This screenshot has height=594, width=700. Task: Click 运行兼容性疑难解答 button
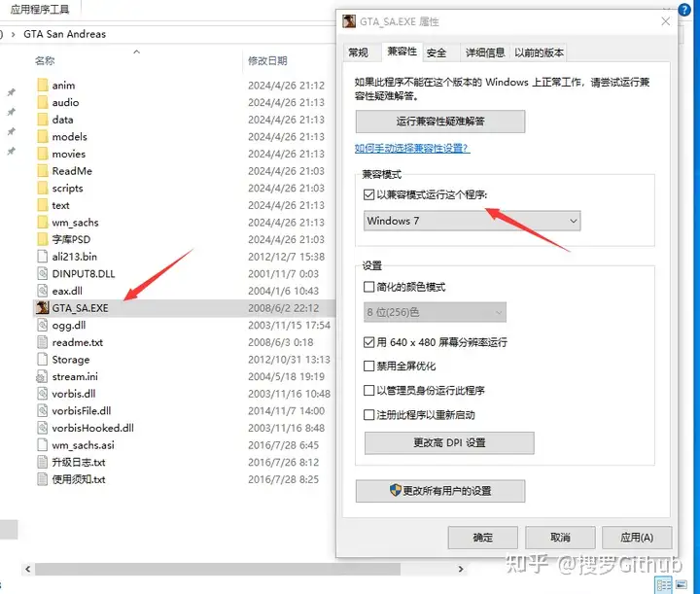point(440,122)
